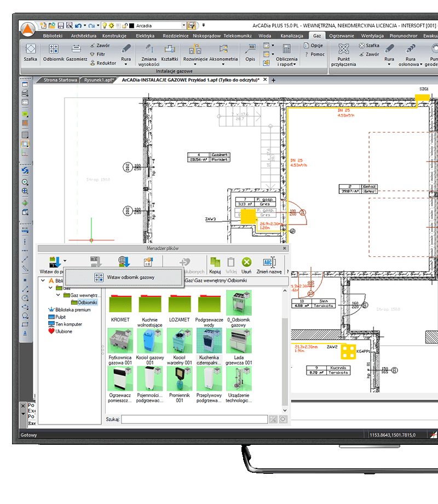This screenshot has height=504, width=438.
Task: Switch to Rysunek1.apf document tab
Action: 99,80
